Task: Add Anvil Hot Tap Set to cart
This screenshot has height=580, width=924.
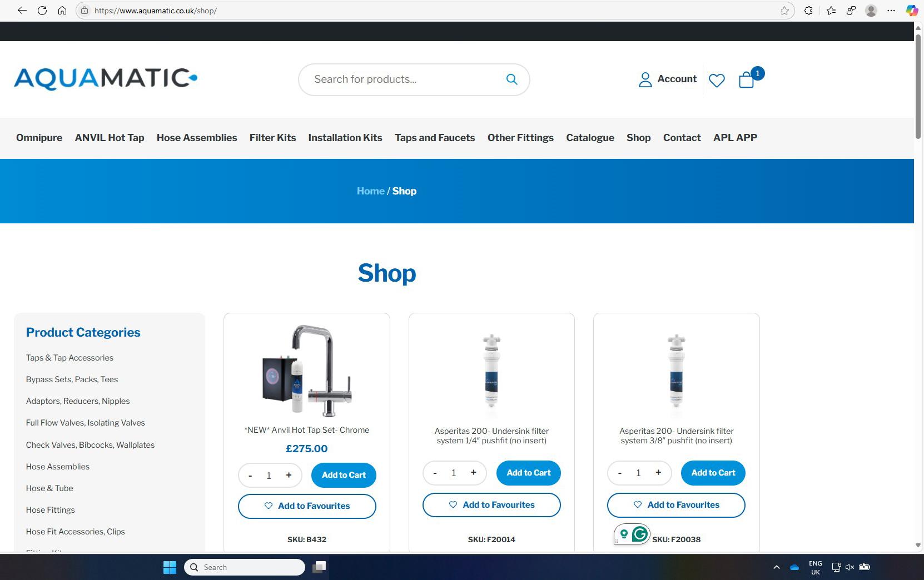Action: point(344,475)
